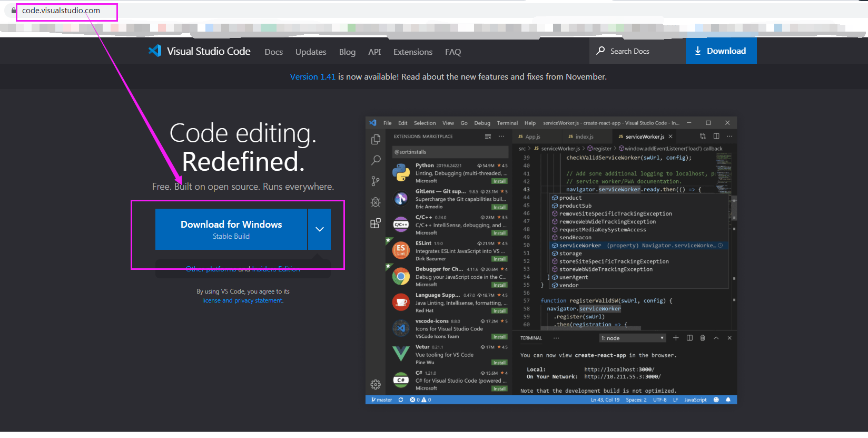Install the C/C++ extension
Viewport: 868px width, 438px height.
click(499, 233)
